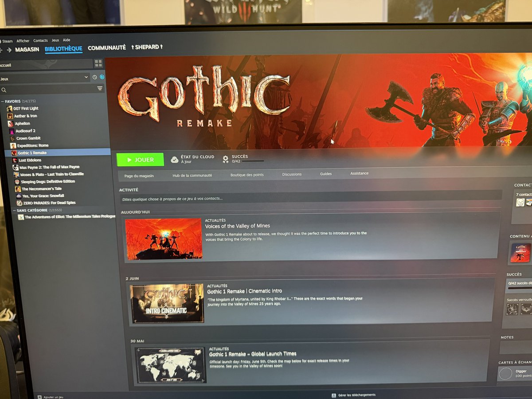Click the Sleeping Dogs game icon
This screenshot has height=399, width=532.
(17, 182)
